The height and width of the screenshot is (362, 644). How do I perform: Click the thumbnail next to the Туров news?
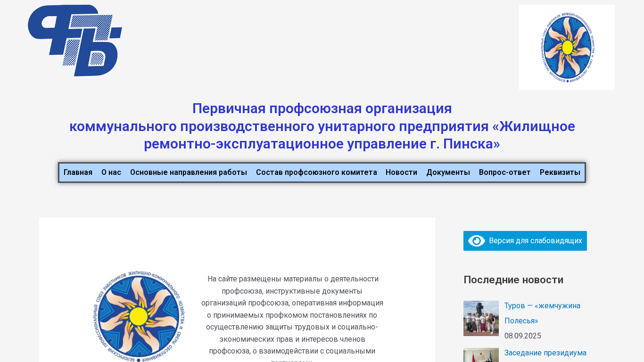pyautogui.click(x=481, y=318)
